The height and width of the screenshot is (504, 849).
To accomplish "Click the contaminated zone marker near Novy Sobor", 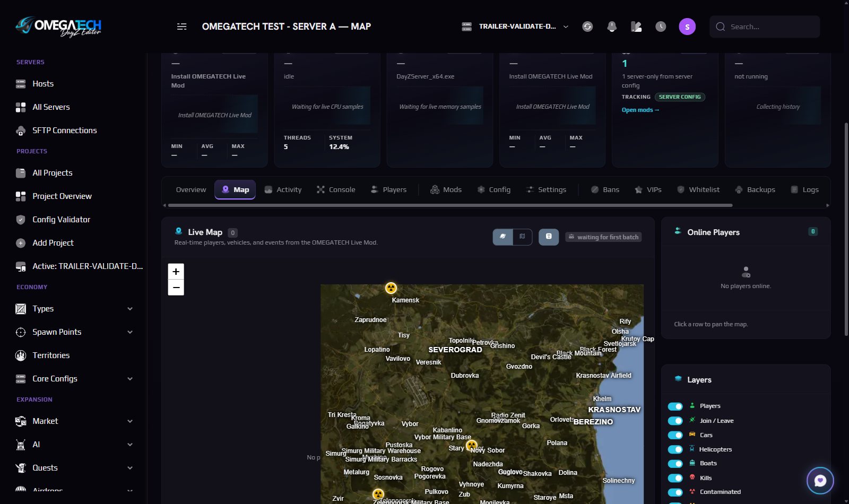I will point(472,446).
